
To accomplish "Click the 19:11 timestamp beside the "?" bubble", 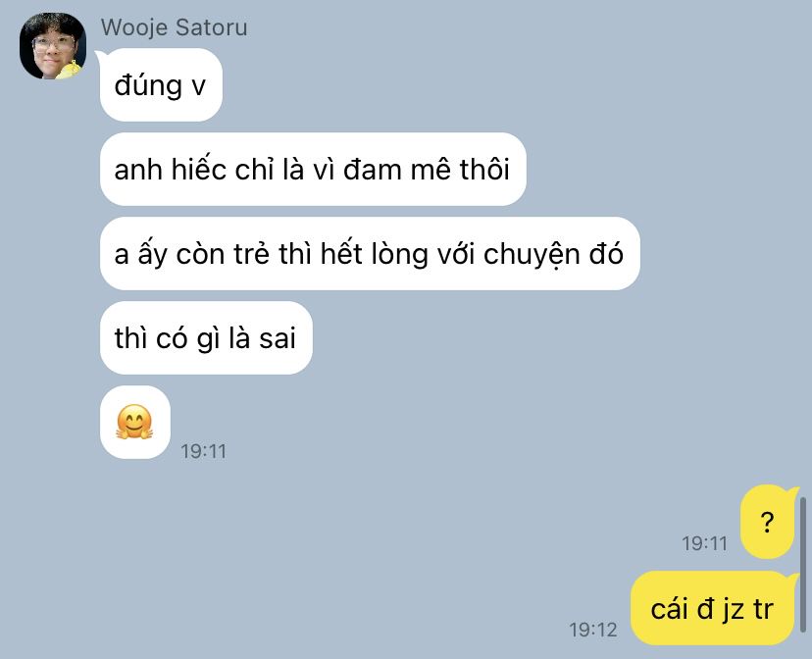I will pos(705,543).
